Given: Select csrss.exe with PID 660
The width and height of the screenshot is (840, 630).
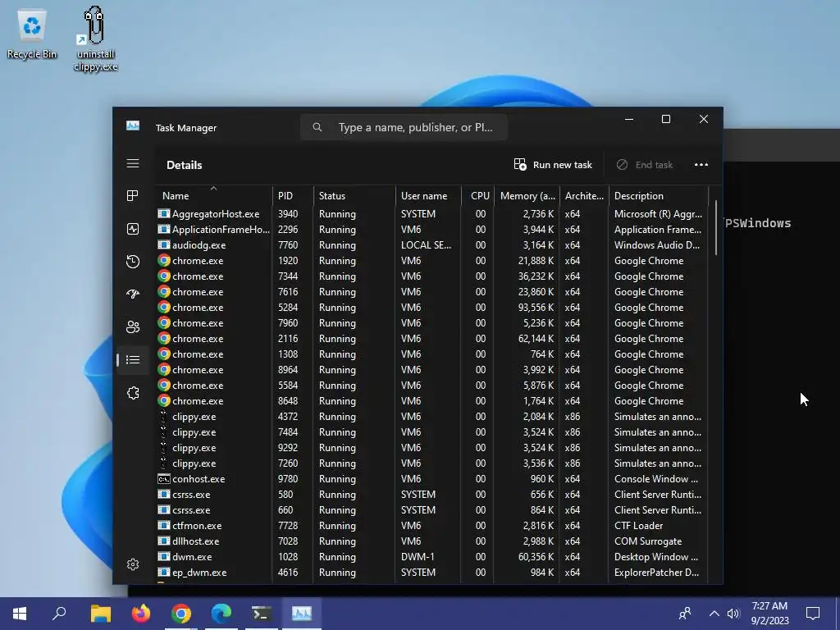Looking at the screenshot, I should pyautogui.click(x=431, y=510).
